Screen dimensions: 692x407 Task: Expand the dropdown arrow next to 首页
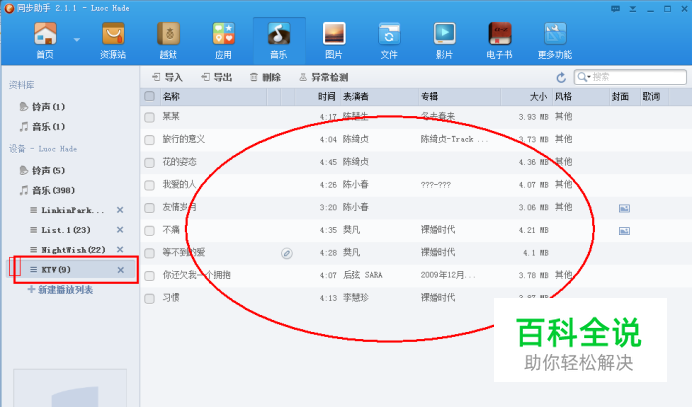(x=77, y=40)
